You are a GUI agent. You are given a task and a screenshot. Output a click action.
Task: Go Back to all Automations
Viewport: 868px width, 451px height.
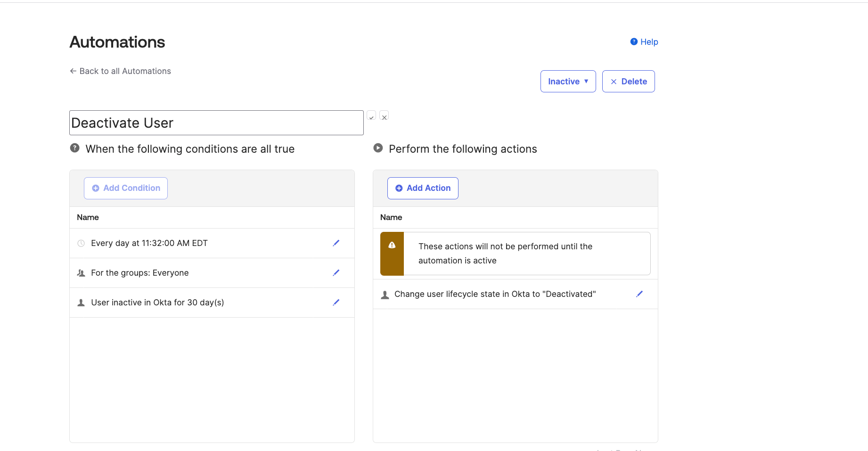pyautogui.click(x=120, y=71)
